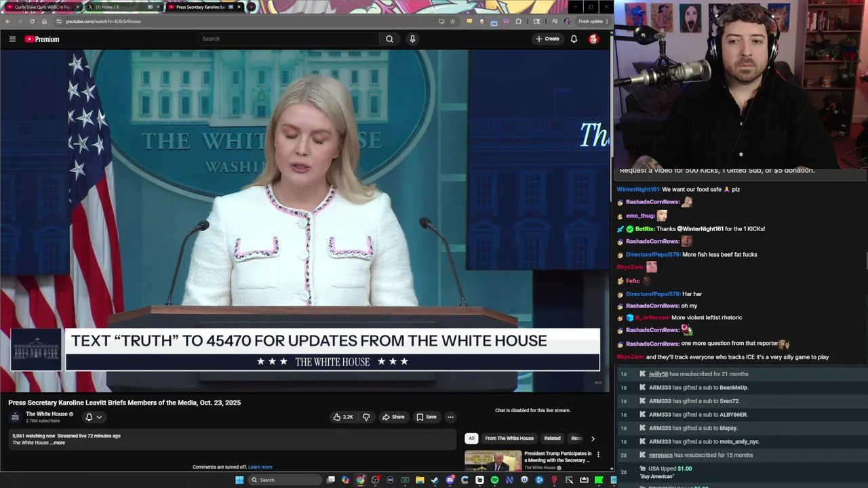Open Discord from the taskbar
The height and width of the screenshot is (488, 868).
pos(450,480)
